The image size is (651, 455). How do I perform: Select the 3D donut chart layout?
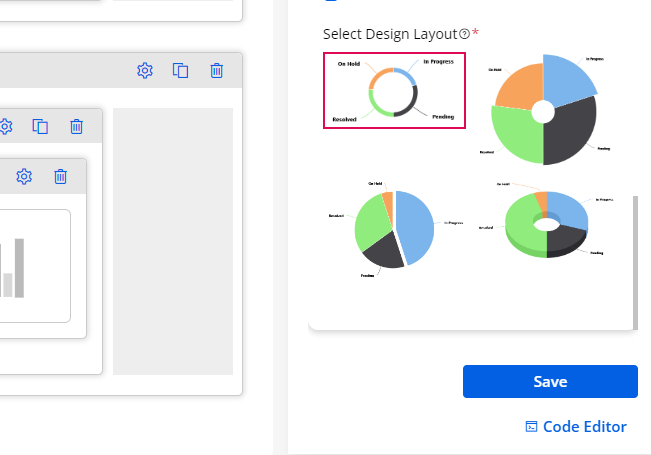(x=546, y=224)
